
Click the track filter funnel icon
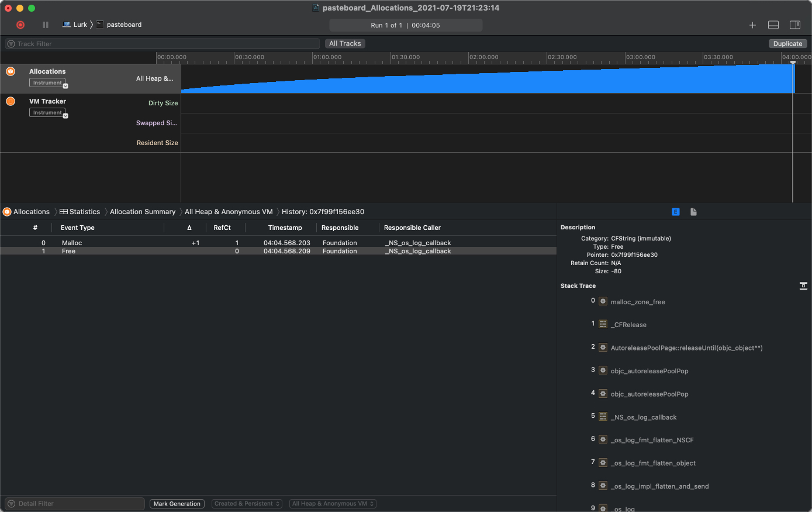pos(11,44)
